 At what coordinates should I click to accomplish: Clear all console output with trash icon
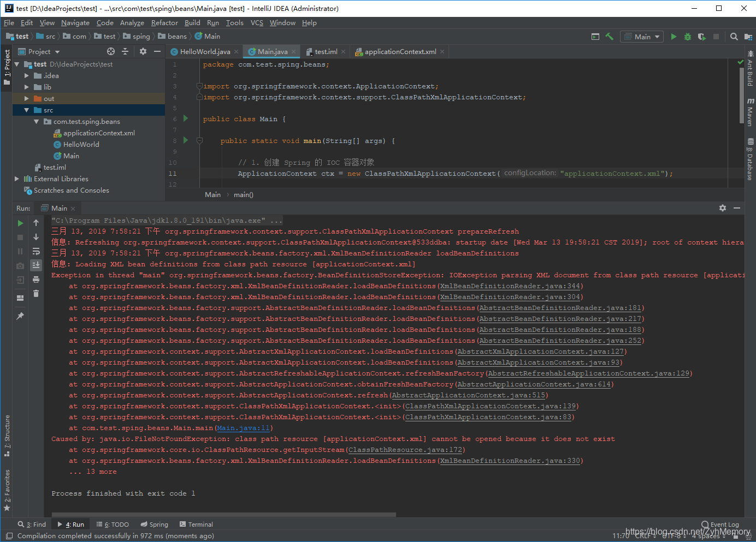36,294
